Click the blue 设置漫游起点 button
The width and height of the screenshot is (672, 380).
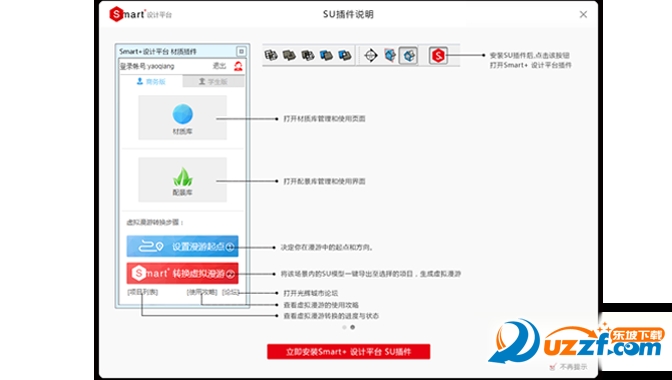183,246
